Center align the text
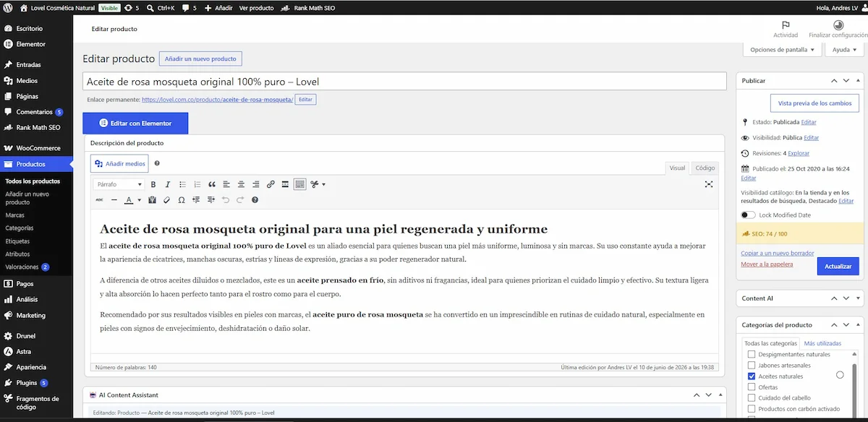The image size is (868, 422). [x=241, y=184]
